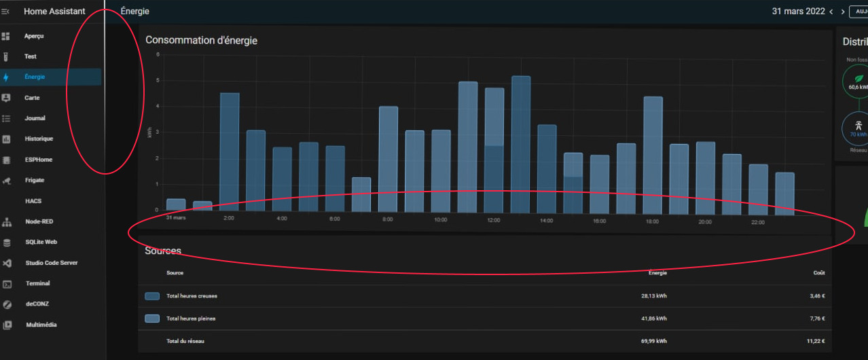Open the Multimédia sidebar item
The image size is (868, 360).
[x=41, y=325]
